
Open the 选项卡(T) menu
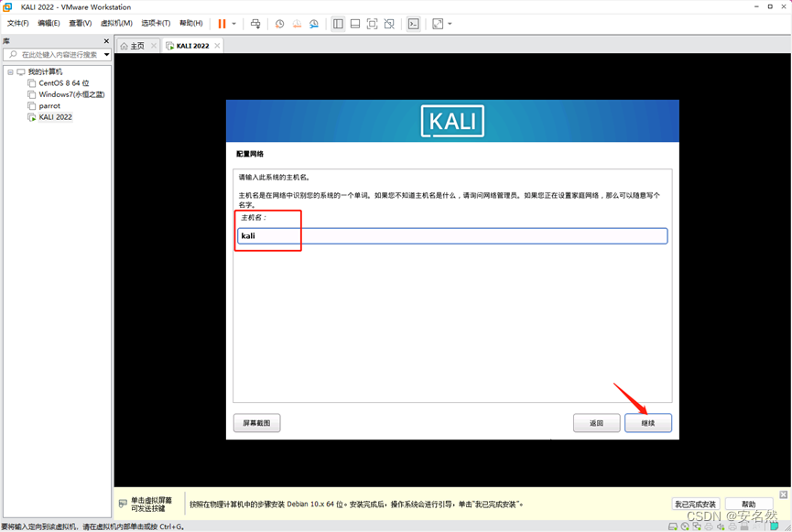[x=156, y=23]
